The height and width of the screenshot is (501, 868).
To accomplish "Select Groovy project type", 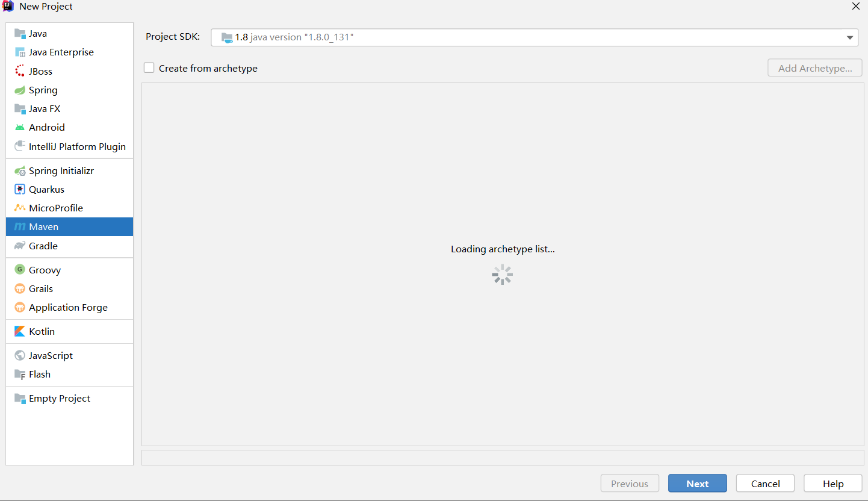I will [x=69, y=270].
